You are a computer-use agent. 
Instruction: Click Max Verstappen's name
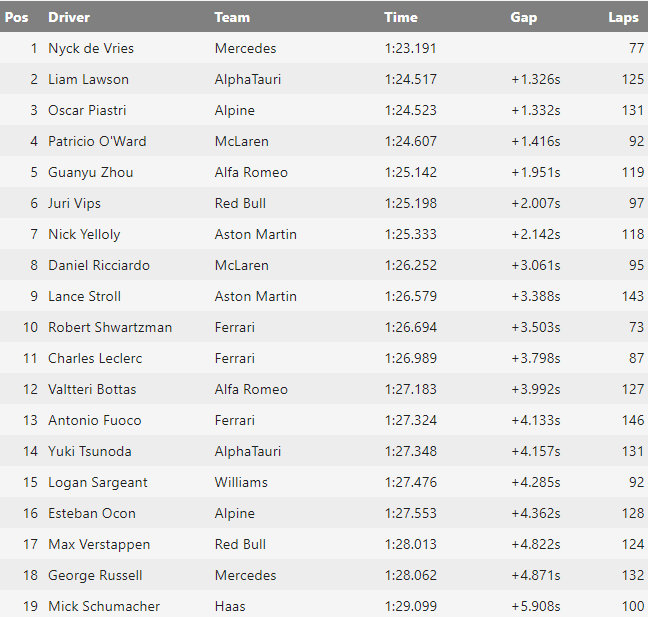(99, 544)
